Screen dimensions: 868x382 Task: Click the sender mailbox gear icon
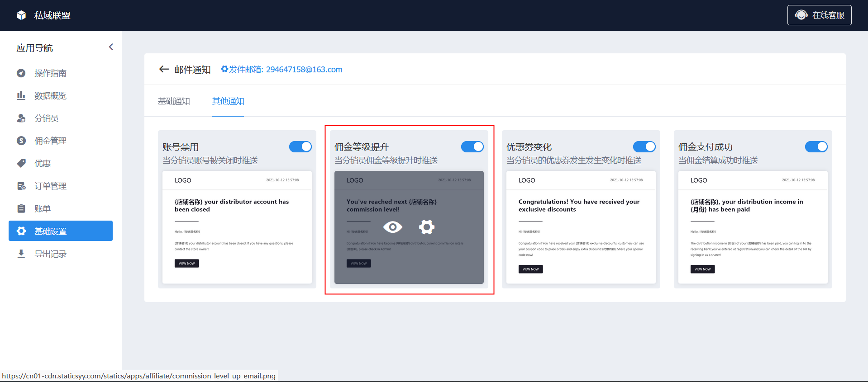pyautogui.click(x=224, y=69)
